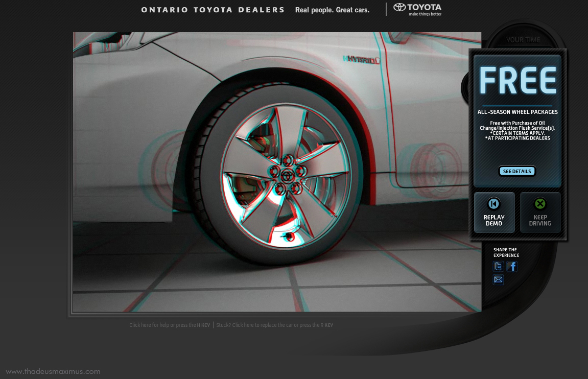The width and height of the screenshot is (588, 379).
Task: Click the Hybrid badge on the car
Action: click(362, 60)
